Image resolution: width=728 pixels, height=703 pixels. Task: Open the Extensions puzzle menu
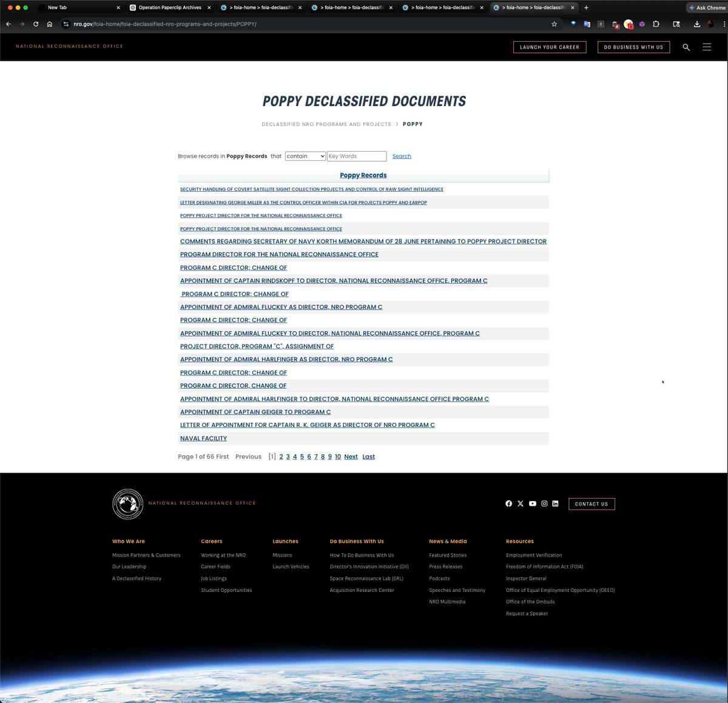coord(656,24)
